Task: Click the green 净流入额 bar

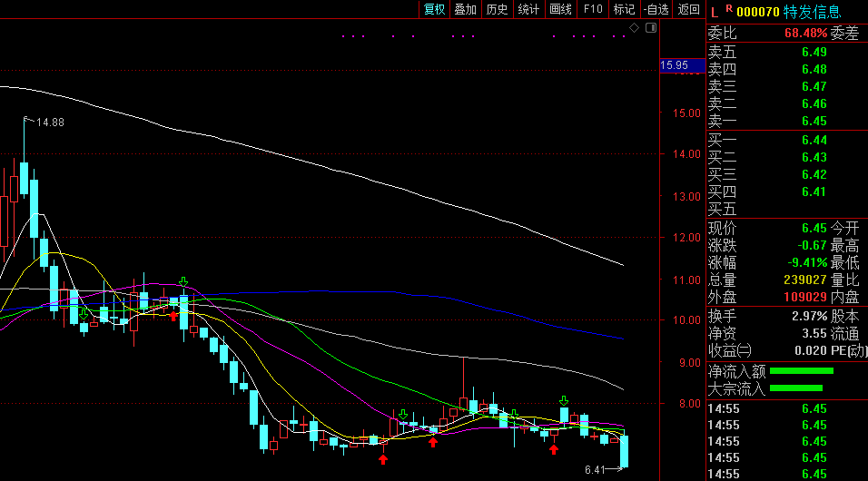Action: 802,370
